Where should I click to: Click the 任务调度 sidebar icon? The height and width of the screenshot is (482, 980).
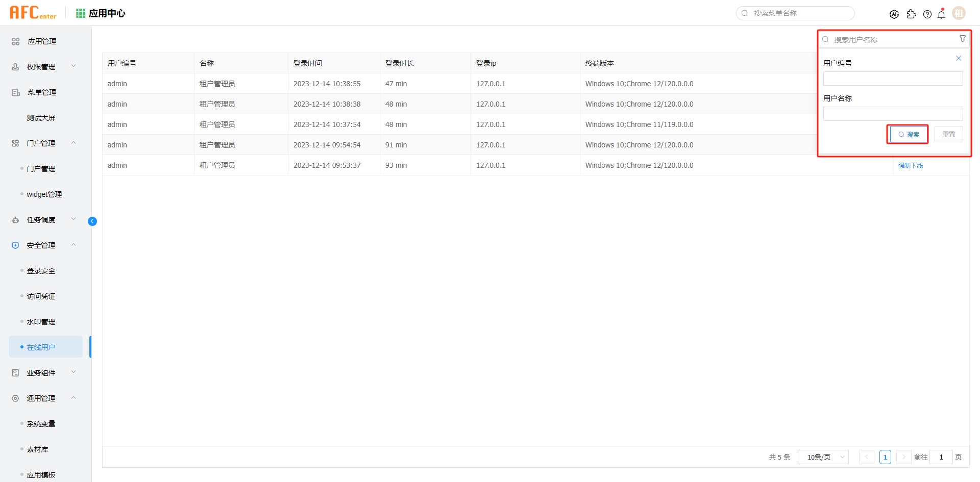[x=15, y=219]
